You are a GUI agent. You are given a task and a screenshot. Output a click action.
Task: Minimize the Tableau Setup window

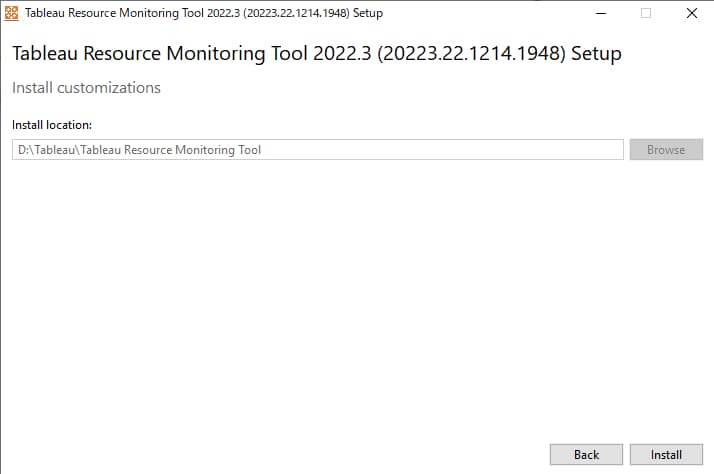coord(601,13)
